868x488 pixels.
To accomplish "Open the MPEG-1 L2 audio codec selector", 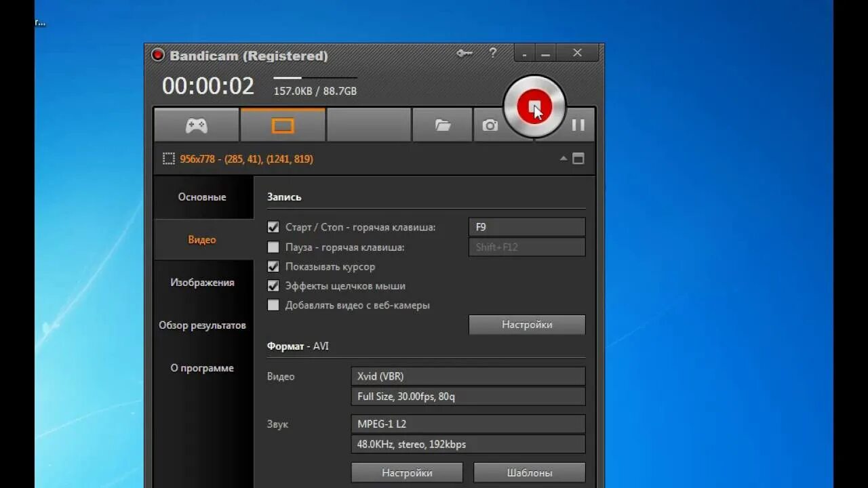I will [468, 424].
